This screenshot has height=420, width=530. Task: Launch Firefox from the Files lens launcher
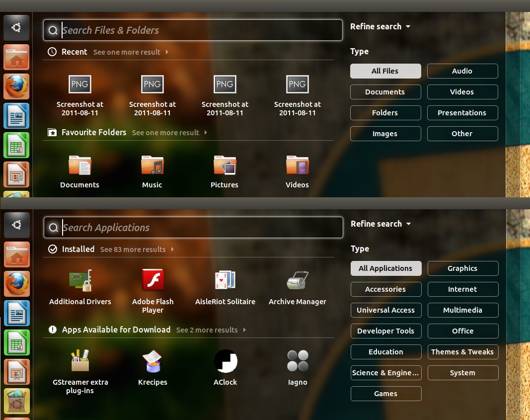(16, 86)
